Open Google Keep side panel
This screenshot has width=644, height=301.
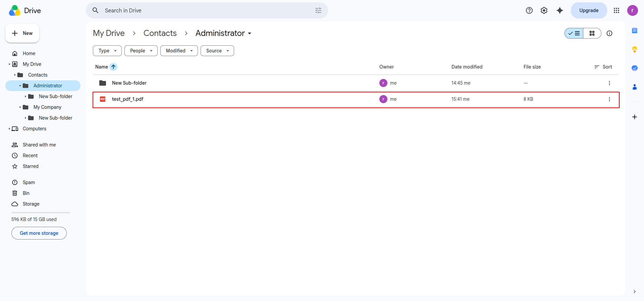coord(635,49)
